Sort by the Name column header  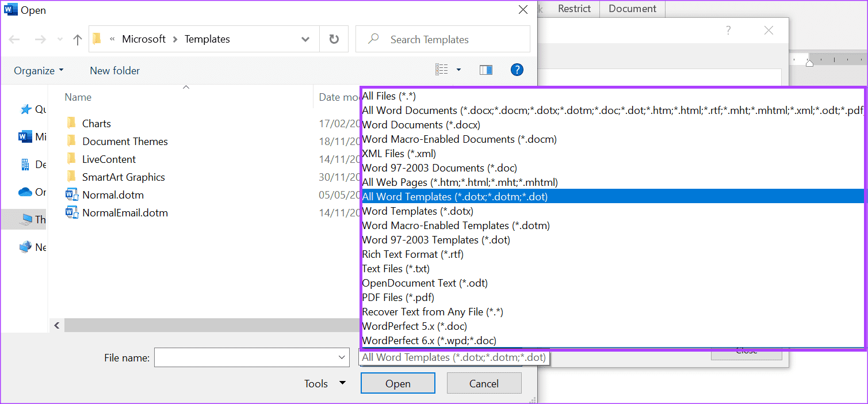coord(78,97)
